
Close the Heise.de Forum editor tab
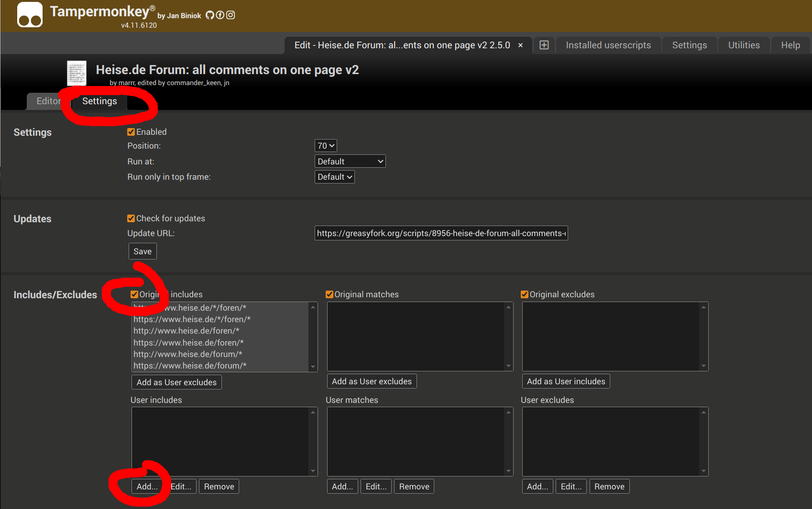coord(520,45)
